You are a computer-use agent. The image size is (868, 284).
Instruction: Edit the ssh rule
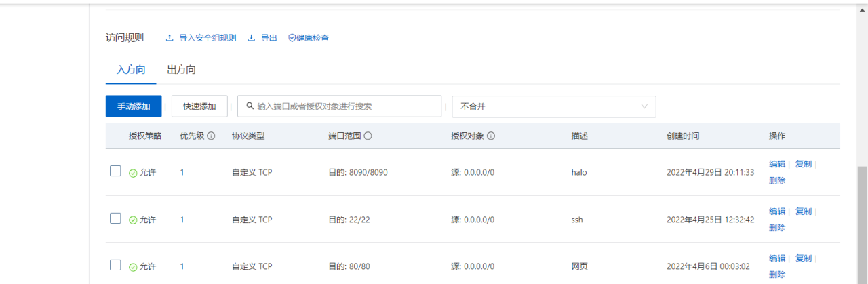777,211
